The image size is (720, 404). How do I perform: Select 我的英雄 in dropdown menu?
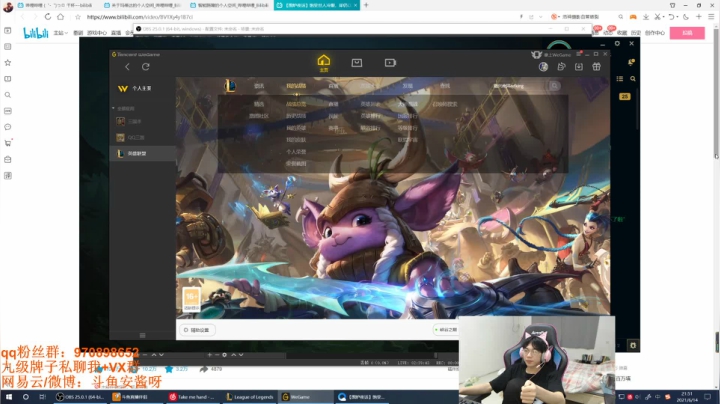pos(296,128)
